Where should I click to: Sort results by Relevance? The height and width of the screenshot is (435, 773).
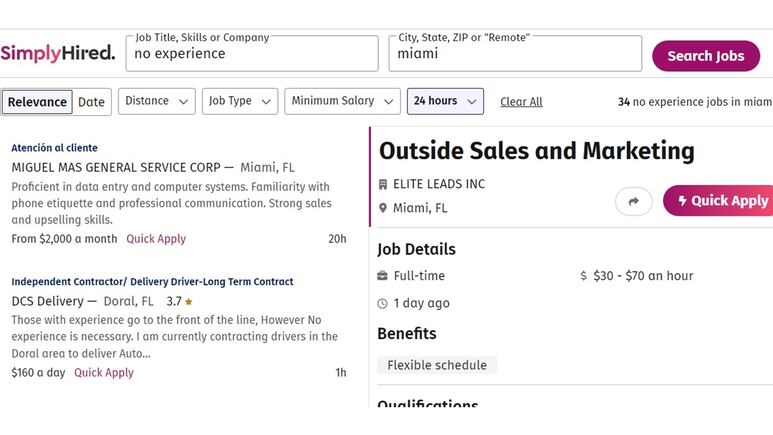click(x=37, y=102)
